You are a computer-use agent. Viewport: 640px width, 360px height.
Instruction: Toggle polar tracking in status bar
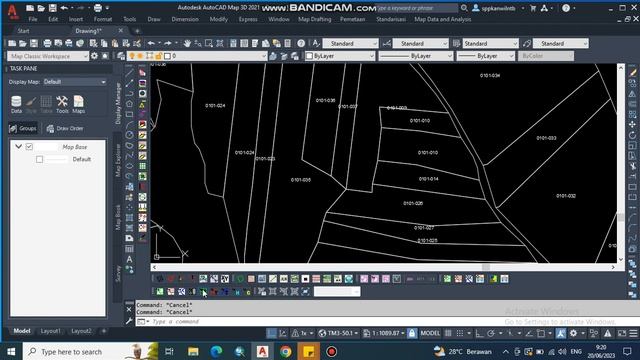click(491, 333)
